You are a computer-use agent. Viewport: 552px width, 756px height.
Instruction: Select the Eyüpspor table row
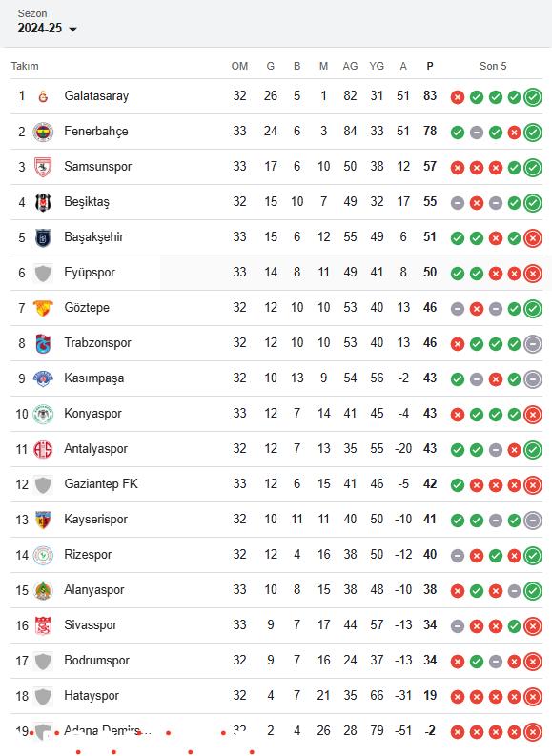(276, 273)
